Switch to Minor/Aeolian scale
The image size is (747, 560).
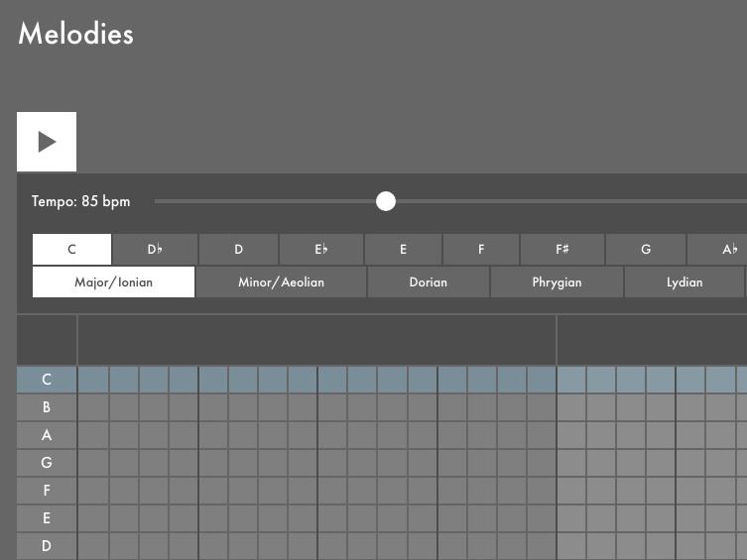coord(281,282)
